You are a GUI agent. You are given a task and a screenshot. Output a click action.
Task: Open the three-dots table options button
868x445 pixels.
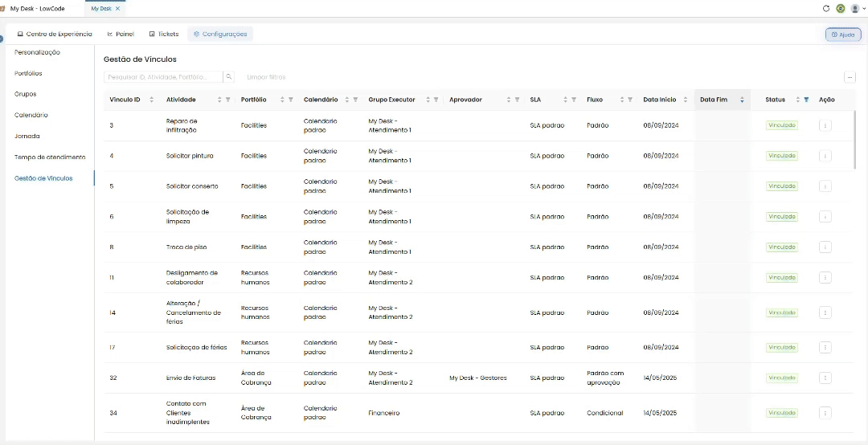850,77
